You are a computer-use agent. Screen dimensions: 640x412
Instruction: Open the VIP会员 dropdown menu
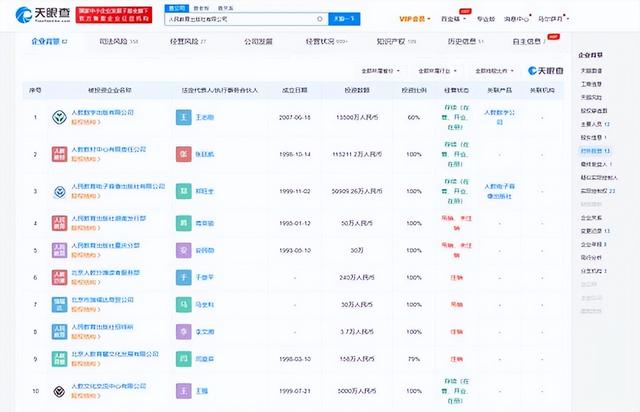coord(415,18)
